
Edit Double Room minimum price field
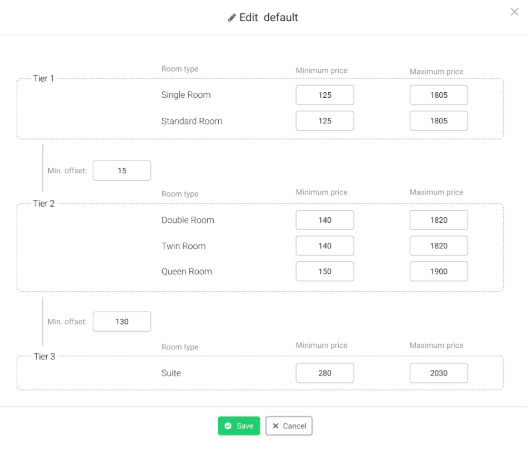(x=325, y=220)
